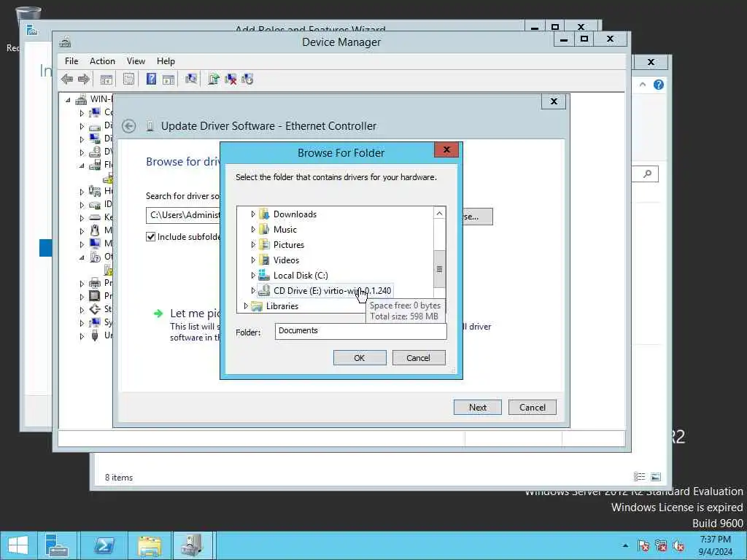Screen dimensions: 747x560
Task: Select the Pictures folder
Action: tap(289, 245)
